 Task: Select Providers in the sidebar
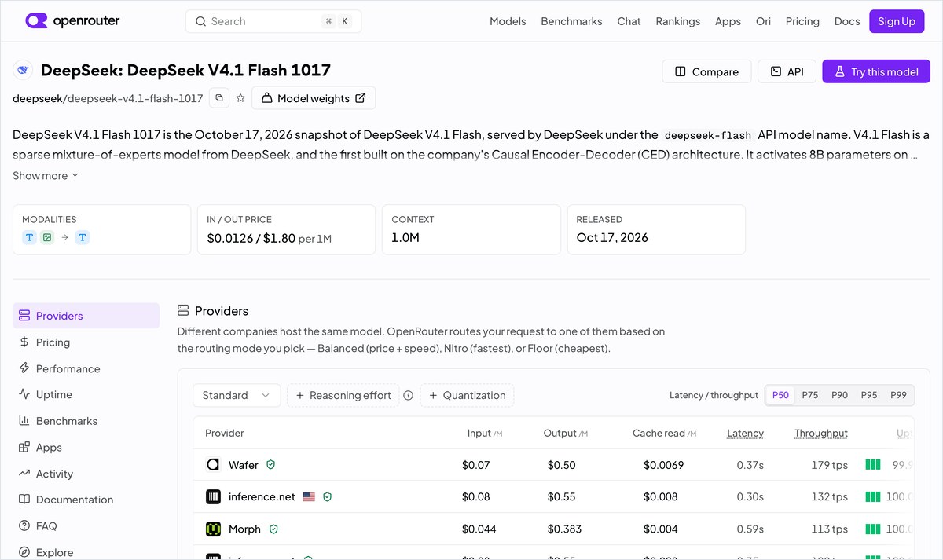86,316
